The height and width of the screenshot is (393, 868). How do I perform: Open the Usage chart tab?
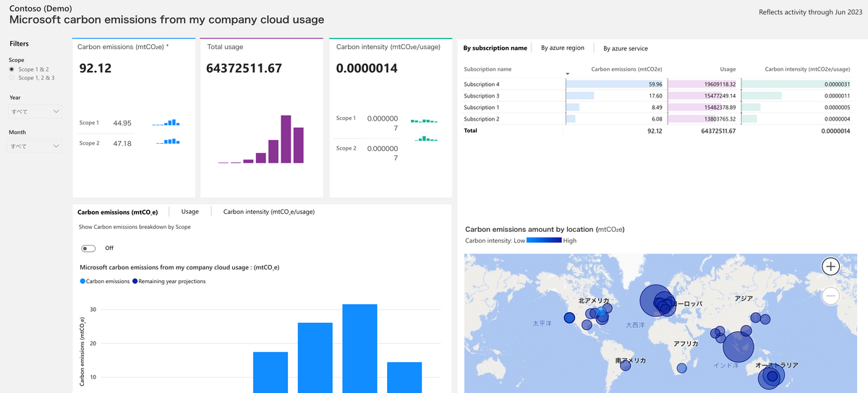190,212
